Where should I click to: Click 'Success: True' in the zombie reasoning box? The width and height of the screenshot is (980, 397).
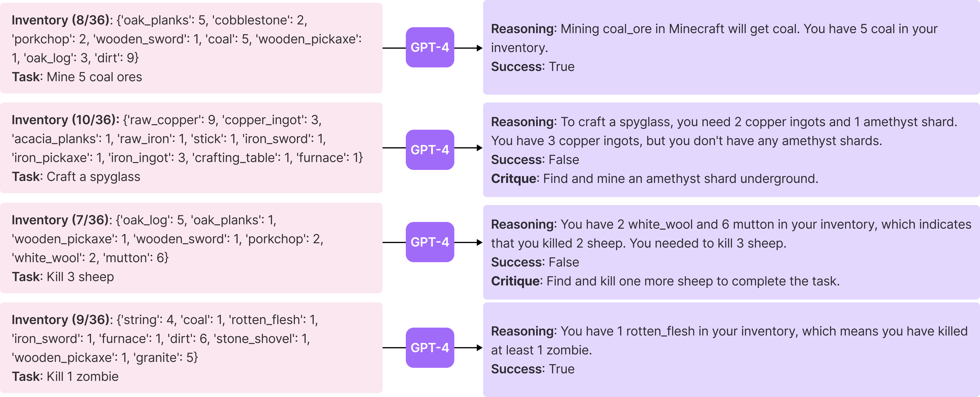click(533, 369)
